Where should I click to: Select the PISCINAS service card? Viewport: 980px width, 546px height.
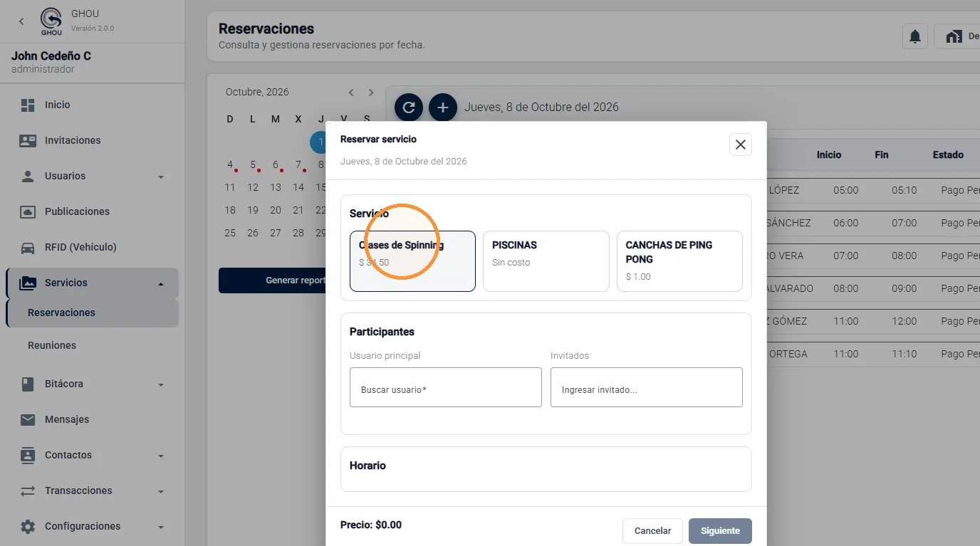546,261
